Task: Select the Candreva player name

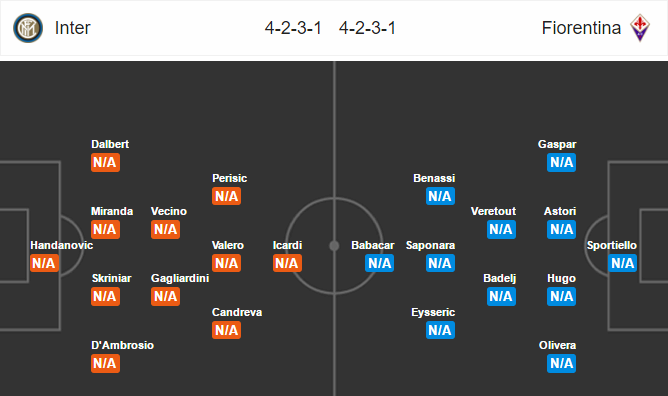Action: pos(237,312)
